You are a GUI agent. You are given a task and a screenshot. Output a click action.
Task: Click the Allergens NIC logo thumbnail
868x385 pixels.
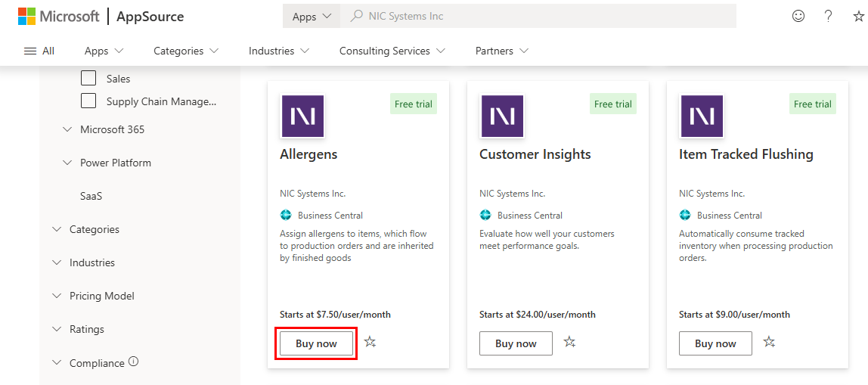click(302, 116)
